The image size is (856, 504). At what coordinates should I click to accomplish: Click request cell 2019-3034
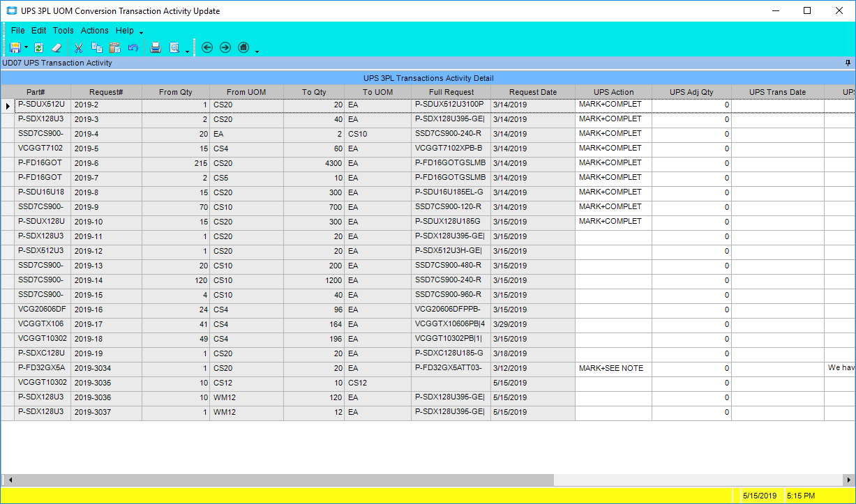(107, 369)
